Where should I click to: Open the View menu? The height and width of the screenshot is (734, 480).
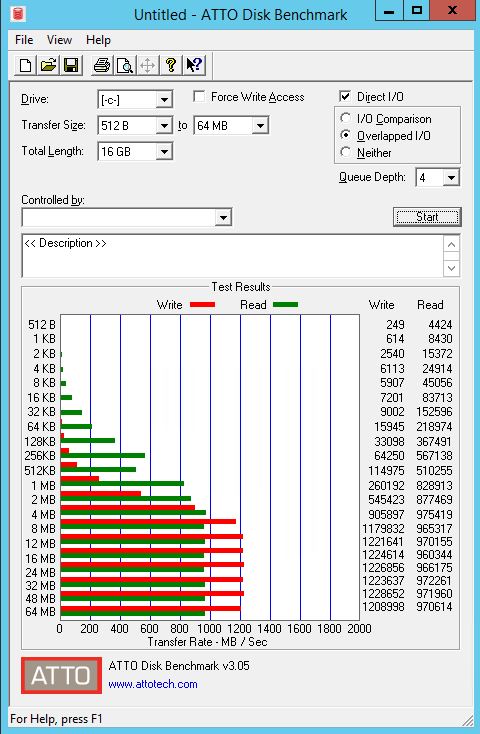[59, 40]
